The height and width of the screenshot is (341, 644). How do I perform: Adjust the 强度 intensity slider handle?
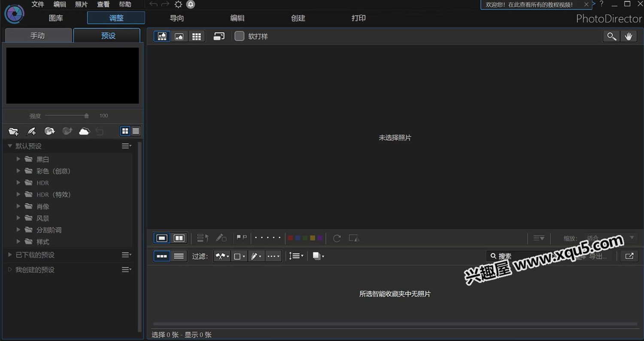(x=86, y=115)
